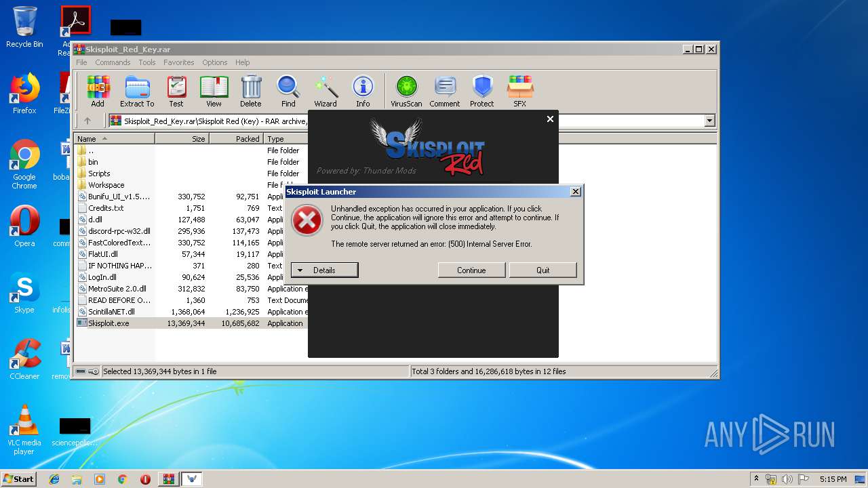Open CCleaner desktop shortcut

coord(24,359)
